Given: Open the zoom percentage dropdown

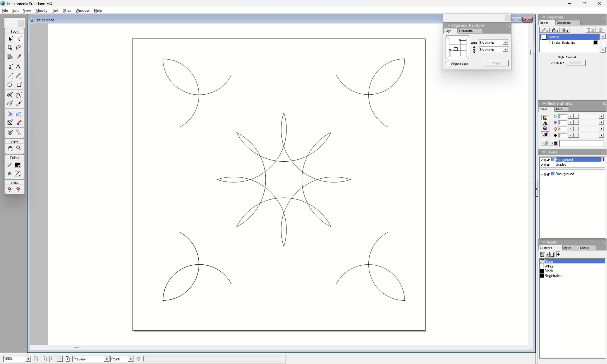Looking at the screenshot, I should (x=28, y=359).
